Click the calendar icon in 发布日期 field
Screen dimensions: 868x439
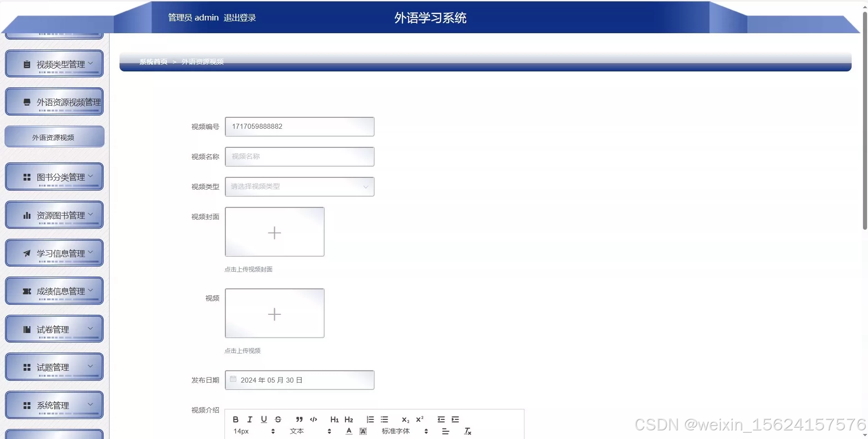[233, 379]
